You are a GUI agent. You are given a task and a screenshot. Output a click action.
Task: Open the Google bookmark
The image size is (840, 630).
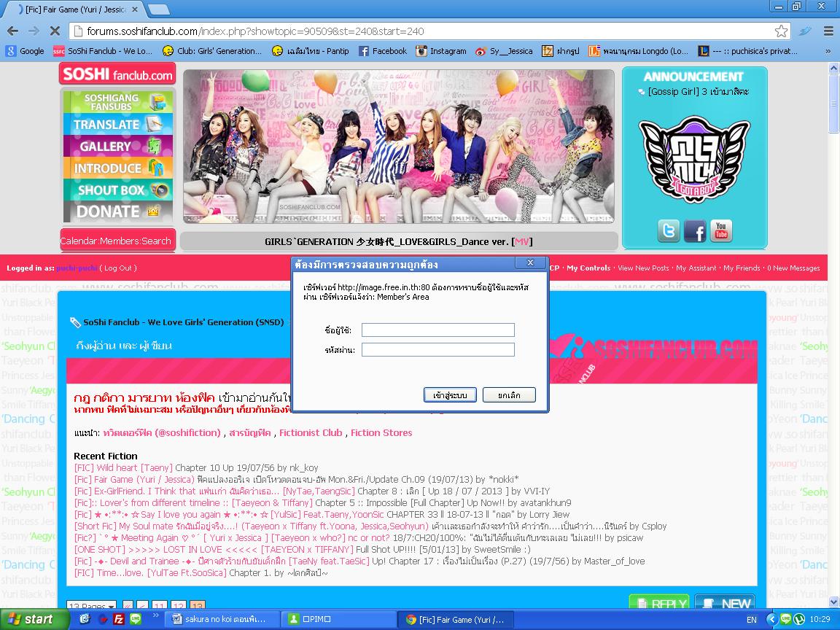pos(26,51)
